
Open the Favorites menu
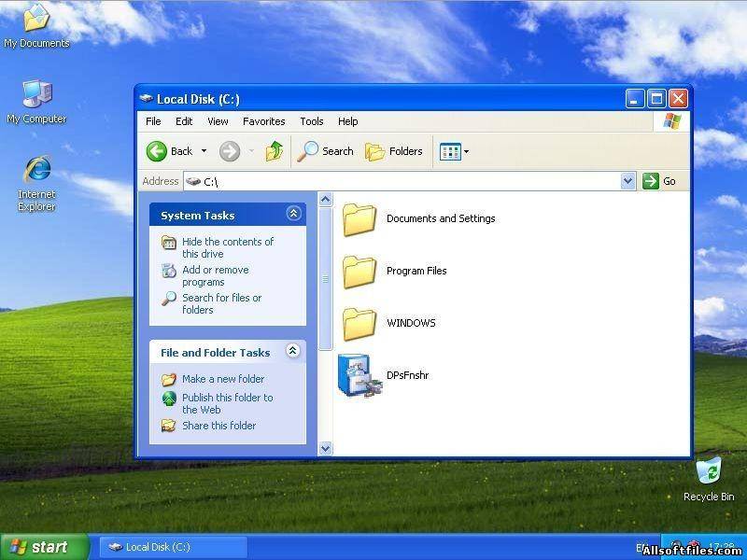pos(263,121)
